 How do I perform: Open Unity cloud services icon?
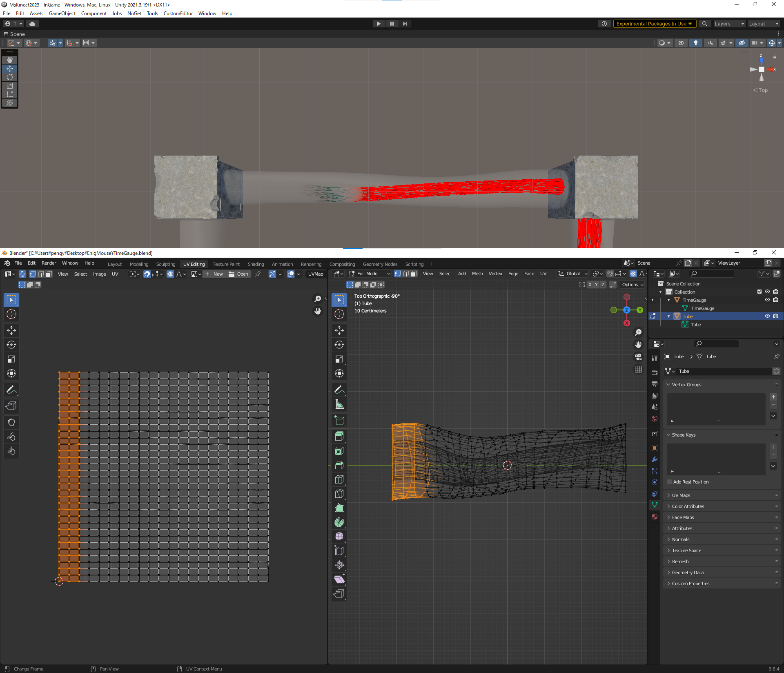(32, 24)
